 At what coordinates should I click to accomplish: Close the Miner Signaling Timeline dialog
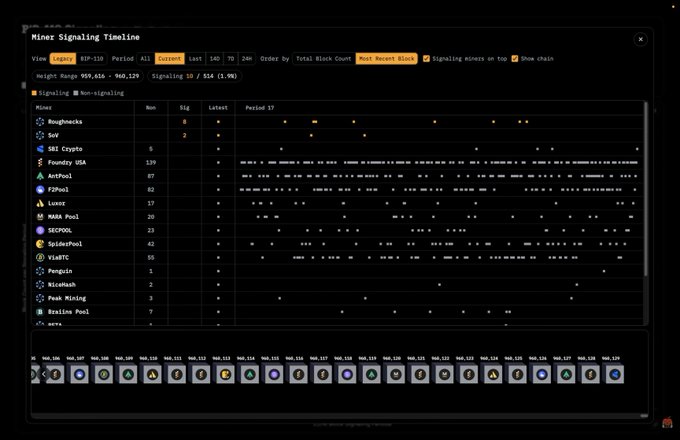641,39
